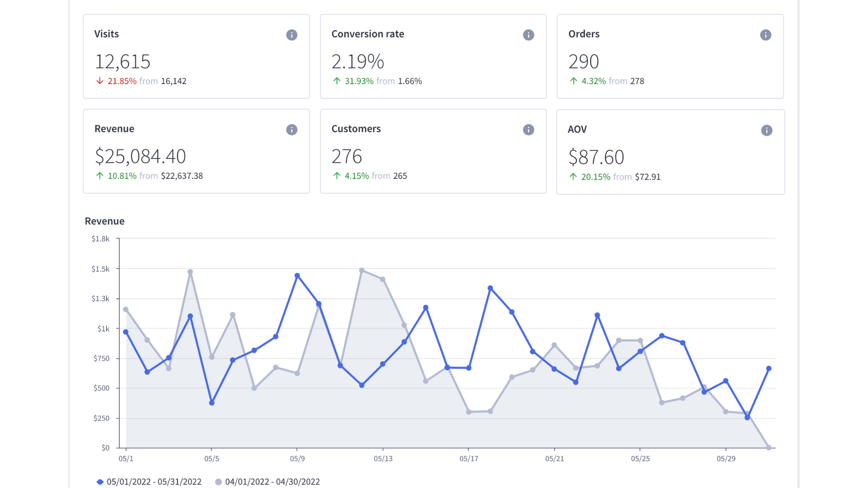Click the blue legend dot for May

coord(100,482)
